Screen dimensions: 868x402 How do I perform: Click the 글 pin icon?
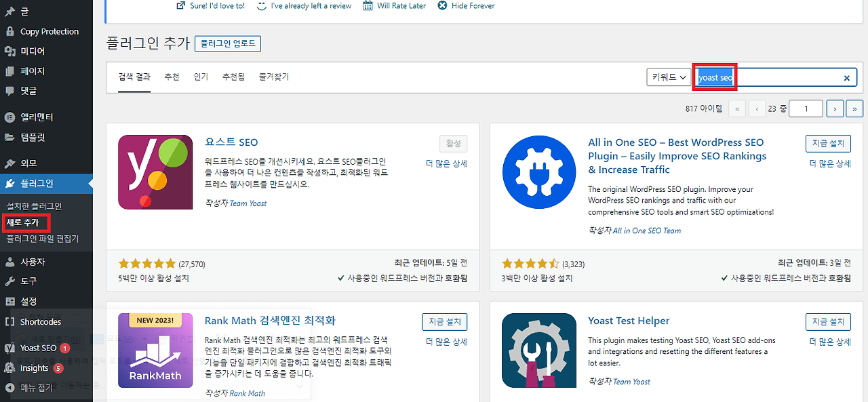pyautogui.click(x=9, y=12)
